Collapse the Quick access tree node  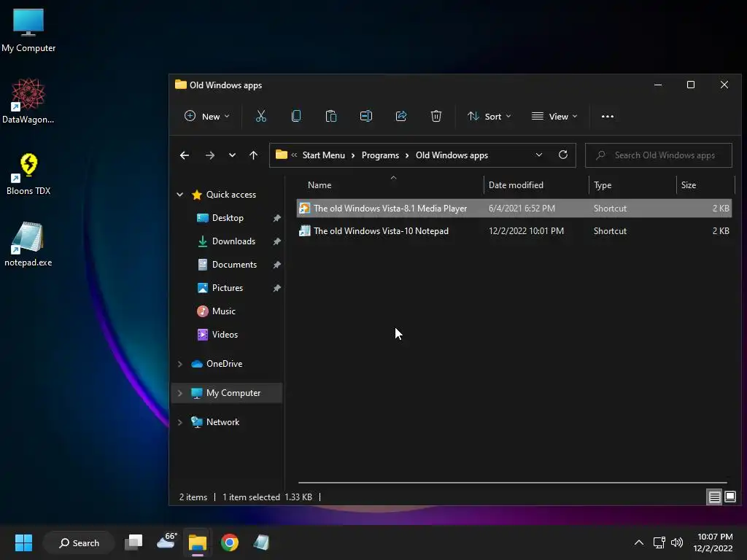pos(180,194)
